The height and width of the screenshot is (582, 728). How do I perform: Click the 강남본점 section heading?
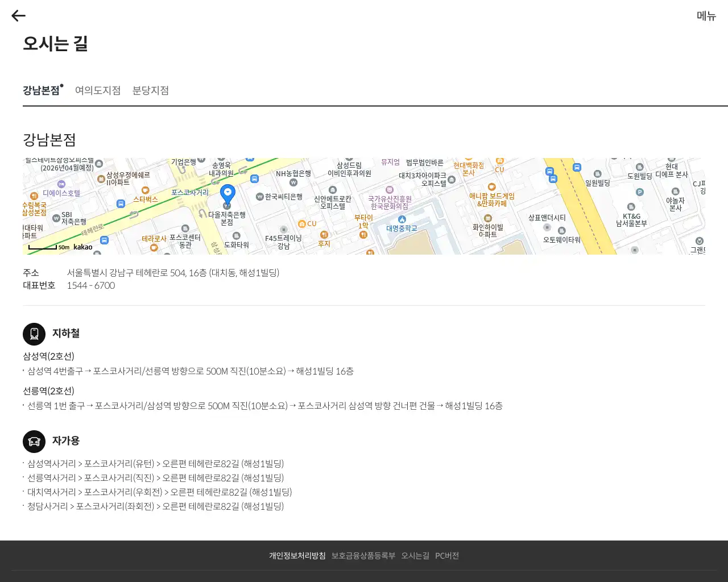[49, 140]
